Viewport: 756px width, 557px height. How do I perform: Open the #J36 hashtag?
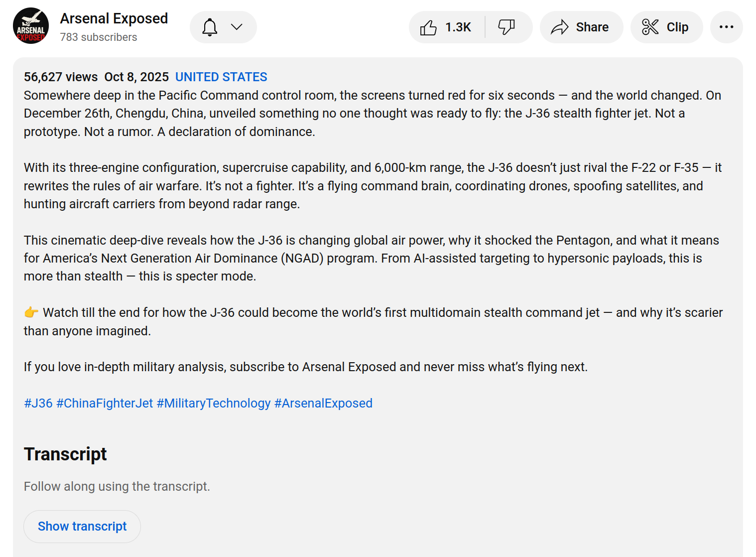pos(38,403)
